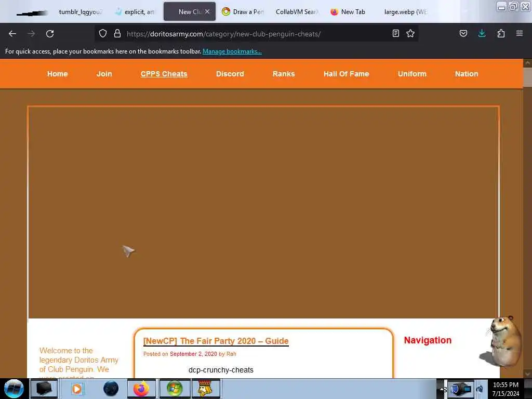Open the media player taskbar icon
The image size is (532, 399).
coord(77,389)
